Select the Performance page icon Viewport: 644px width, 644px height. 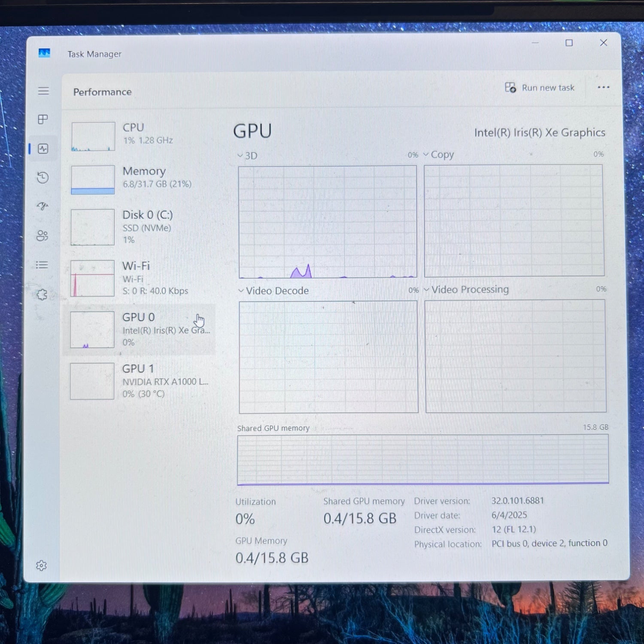point(43,149)
